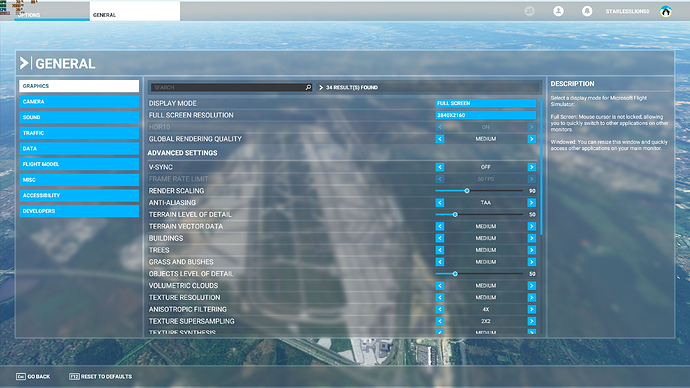Select the Graphics category

point(79,86)
